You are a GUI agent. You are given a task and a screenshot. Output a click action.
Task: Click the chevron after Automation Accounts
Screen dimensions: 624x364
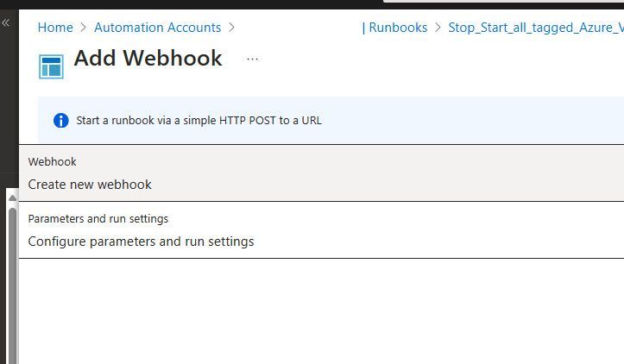pos(232,28)
